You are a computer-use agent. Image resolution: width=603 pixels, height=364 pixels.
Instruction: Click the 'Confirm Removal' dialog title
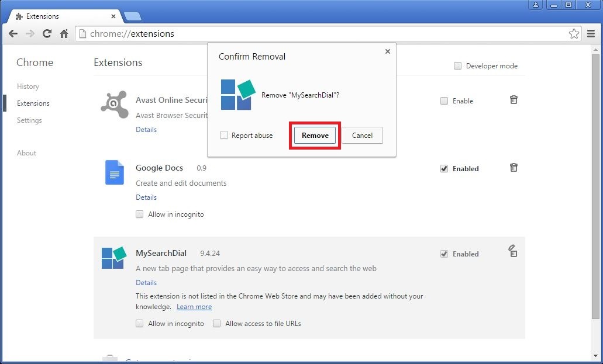point(252,57)
